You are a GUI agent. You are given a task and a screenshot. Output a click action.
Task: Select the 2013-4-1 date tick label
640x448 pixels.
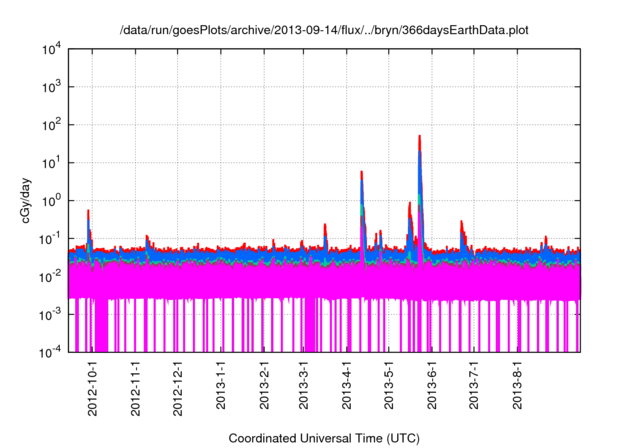coord(349,387)
